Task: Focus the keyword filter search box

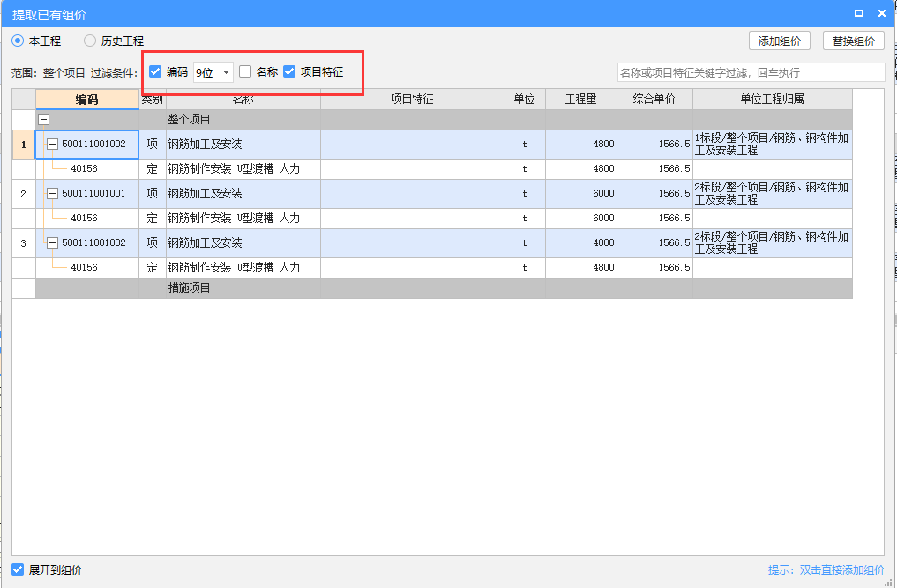Action: pyautogui.click(x=750, y=72)
